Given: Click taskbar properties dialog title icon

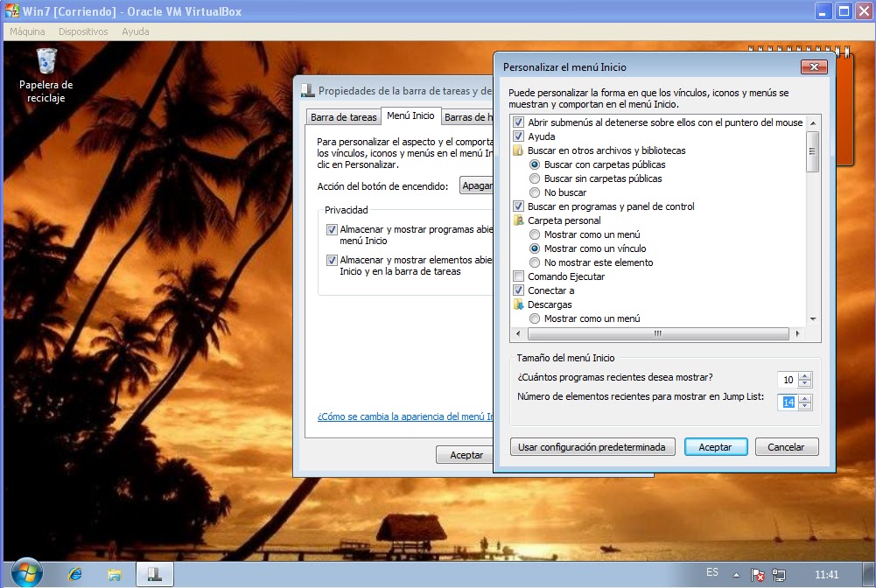Looking at the screenshot, I should (x=307, y=90).
